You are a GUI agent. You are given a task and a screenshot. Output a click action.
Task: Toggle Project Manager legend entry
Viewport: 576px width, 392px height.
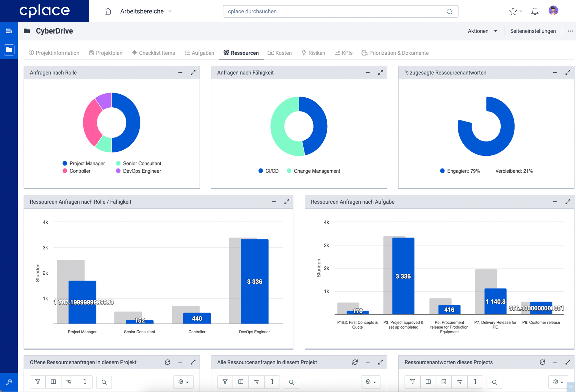pos(84,163)
